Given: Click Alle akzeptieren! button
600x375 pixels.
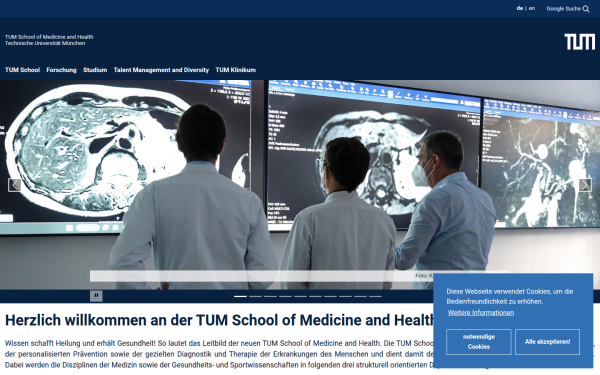Looking at the screenshot, I should pyautogui.click(x=547, y=342).
